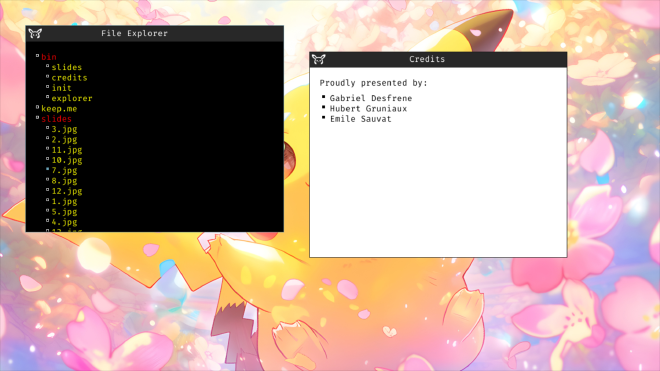The width and height of the screenshot is (660, 371).
Task: Select the name Gabriel Desfrene
Action: (x=371, y=98)
